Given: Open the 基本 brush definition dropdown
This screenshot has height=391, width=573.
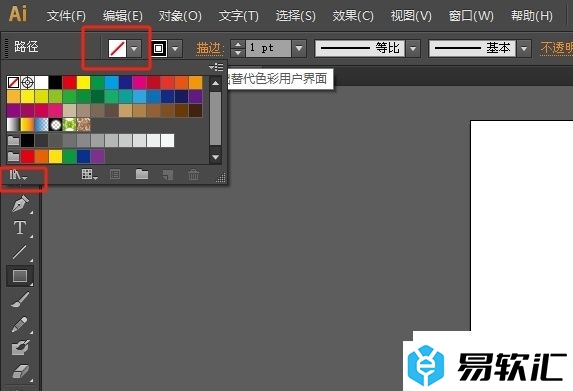Looking at the screenshot, I should click(x=524, y=48).
